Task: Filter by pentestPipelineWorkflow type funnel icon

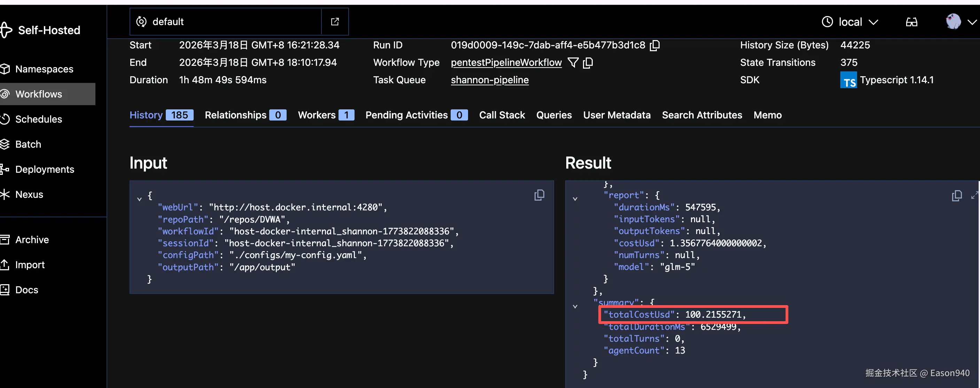Action: [573, 62]
